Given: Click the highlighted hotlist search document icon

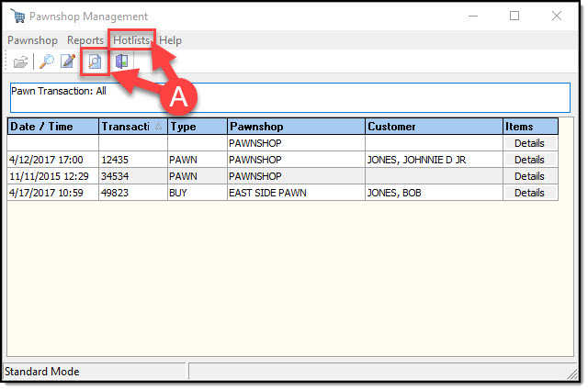Looking at the screenshot, I should coord(95,61).
